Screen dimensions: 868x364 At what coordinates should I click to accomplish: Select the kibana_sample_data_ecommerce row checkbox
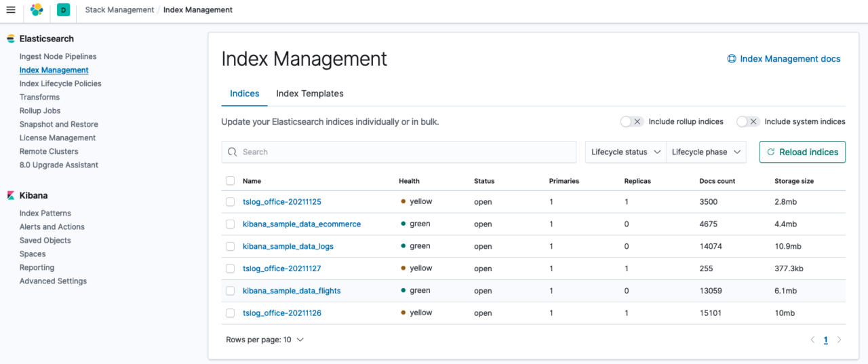click(x=230, y=224)
